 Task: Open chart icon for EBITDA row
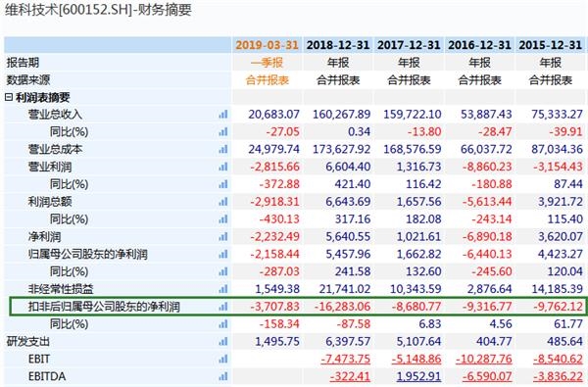click(x=223, y=376)
